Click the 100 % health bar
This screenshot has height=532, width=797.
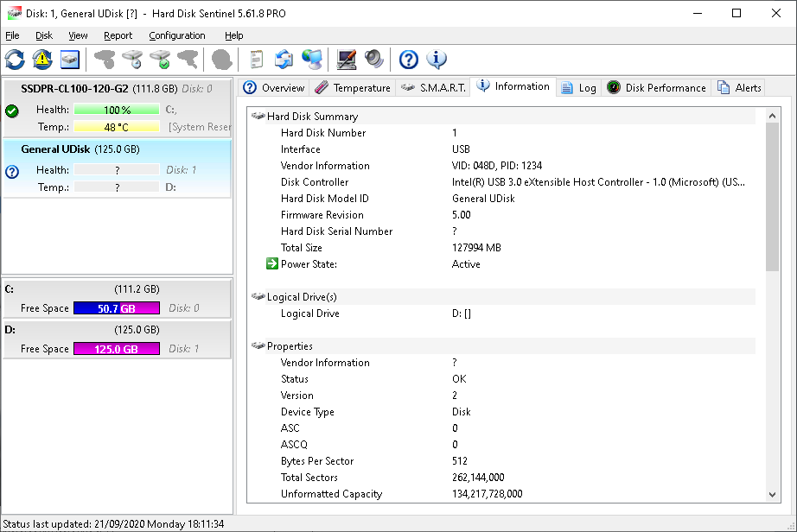click(117, 110)
